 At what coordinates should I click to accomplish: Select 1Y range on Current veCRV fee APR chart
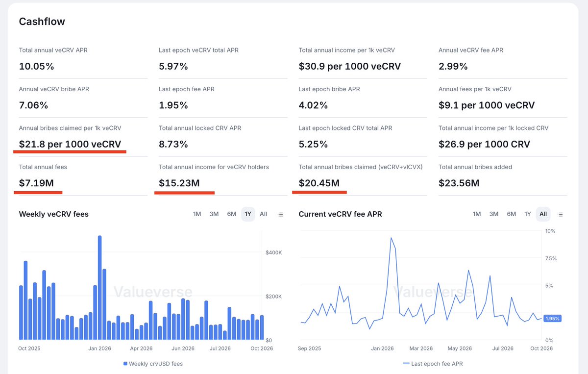point(528,214)
